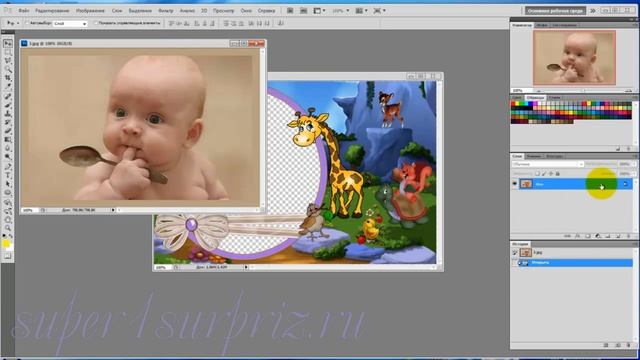
Task: Select the Clone Stamp tool
Action: click(x=8, y=114)
